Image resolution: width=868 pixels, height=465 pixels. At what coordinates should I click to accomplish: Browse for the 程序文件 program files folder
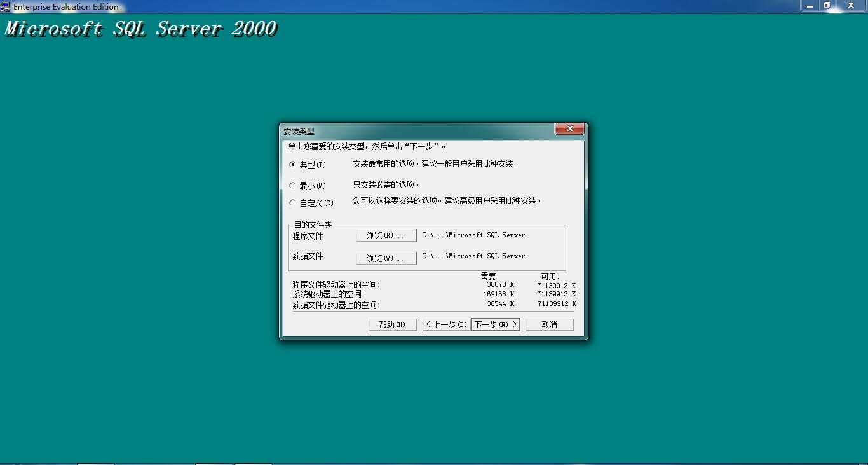[386, 235]
